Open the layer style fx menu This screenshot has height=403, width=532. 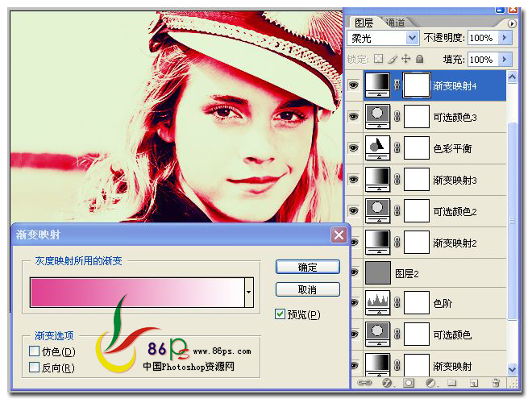click(x=387, y=384)
